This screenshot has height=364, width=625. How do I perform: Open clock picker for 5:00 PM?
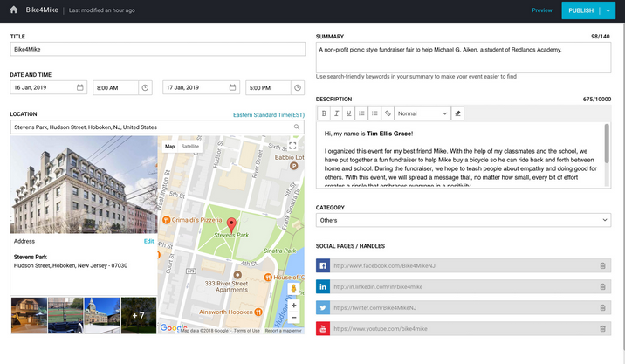pyautogui.click(x=298, y=87)
